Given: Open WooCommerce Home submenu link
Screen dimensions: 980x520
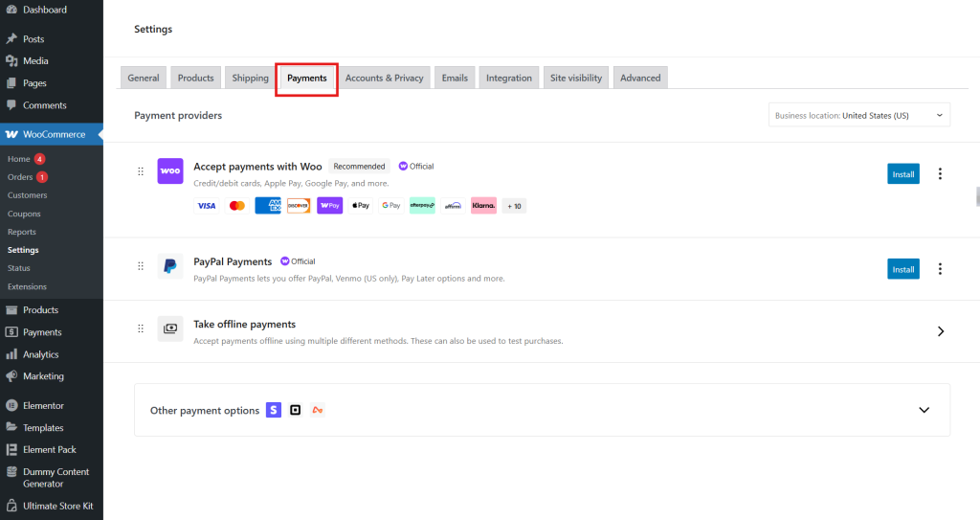Looking at the screenshot, I should coord(19,159).
